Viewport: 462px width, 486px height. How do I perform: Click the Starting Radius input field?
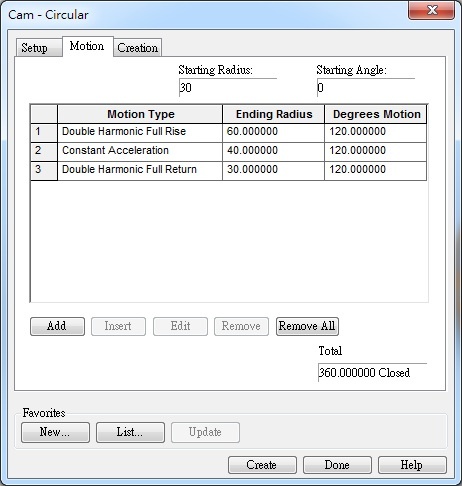point(228,88)
